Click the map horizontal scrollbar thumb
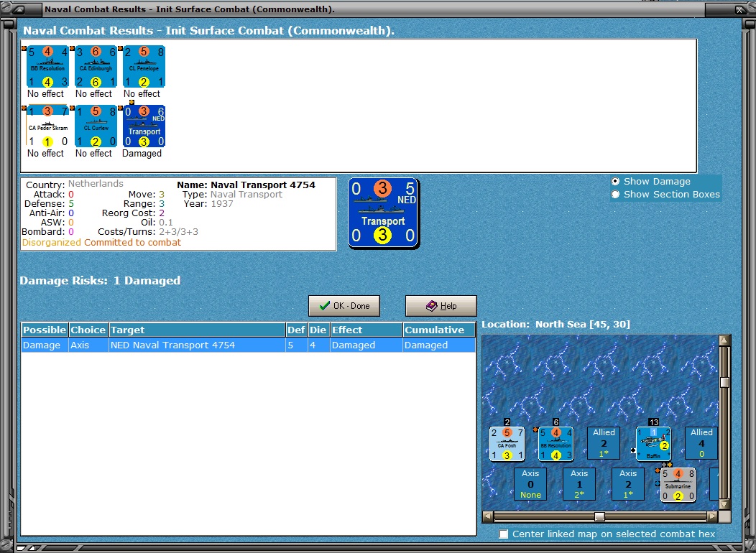 [599, 516]
